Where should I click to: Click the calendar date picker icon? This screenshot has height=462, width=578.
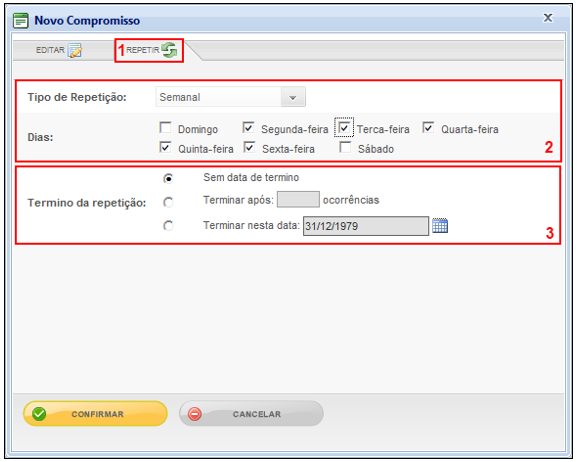point(440,226)
